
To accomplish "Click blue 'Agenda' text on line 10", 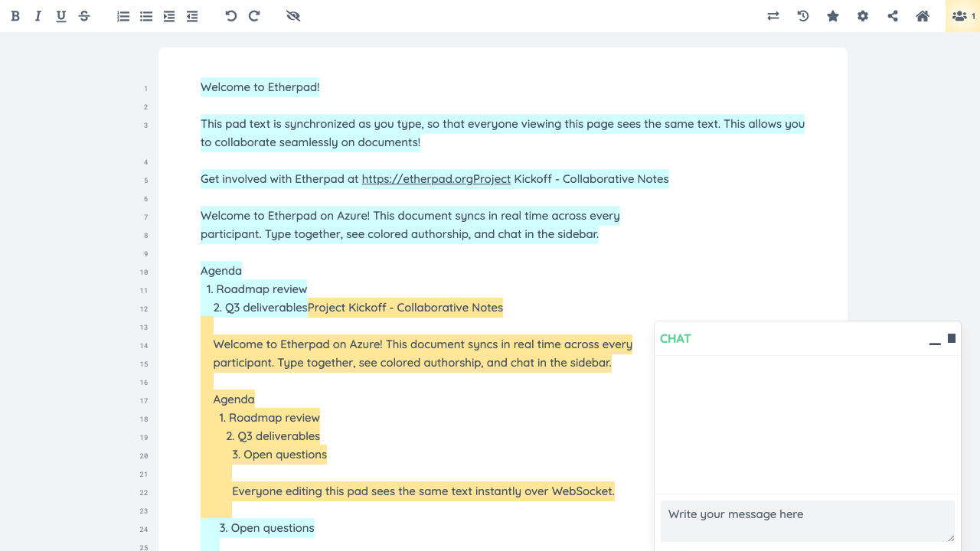I will (221, 271).
